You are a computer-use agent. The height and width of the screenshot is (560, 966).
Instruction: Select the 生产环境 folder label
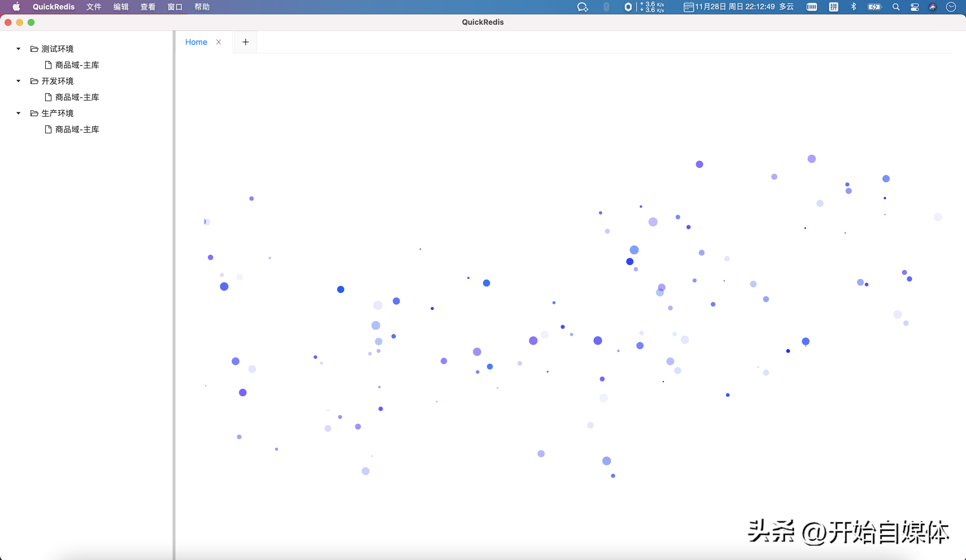click(58, 113)
